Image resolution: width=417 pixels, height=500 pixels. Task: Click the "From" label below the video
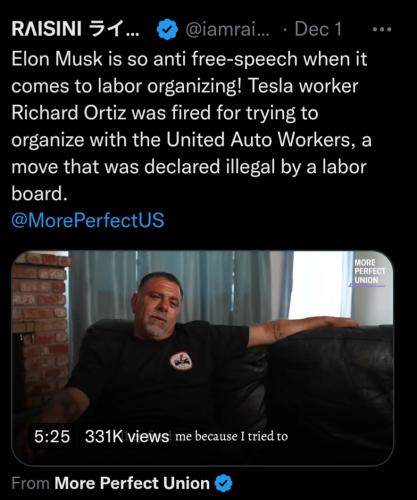(30, 483)
